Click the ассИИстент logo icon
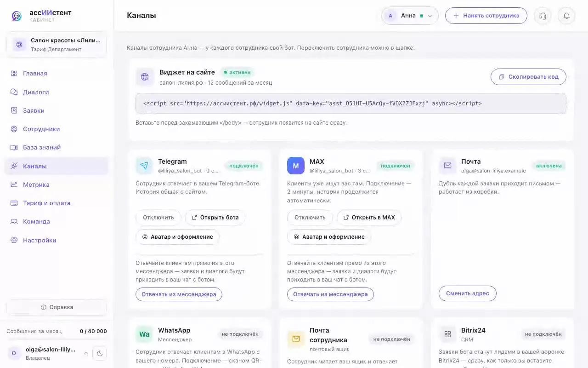Viewport: 588px width, 368px height. click(17, 16)
